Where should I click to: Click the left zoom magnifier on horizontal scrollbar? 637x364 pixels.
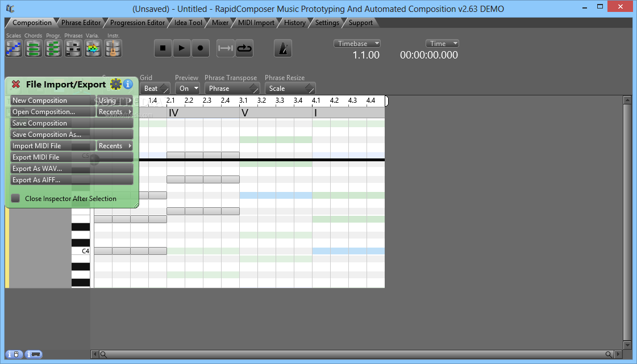coord(103,354)
